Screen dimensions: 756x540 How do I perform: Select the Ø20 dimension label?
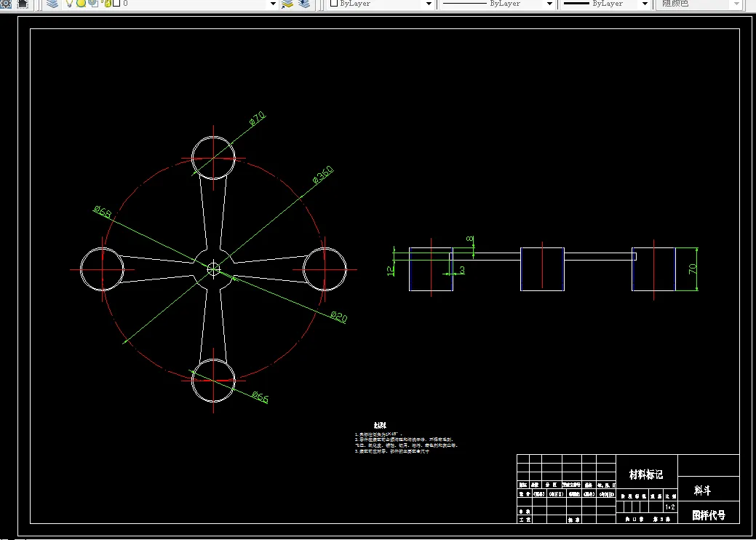click(339, 317)
